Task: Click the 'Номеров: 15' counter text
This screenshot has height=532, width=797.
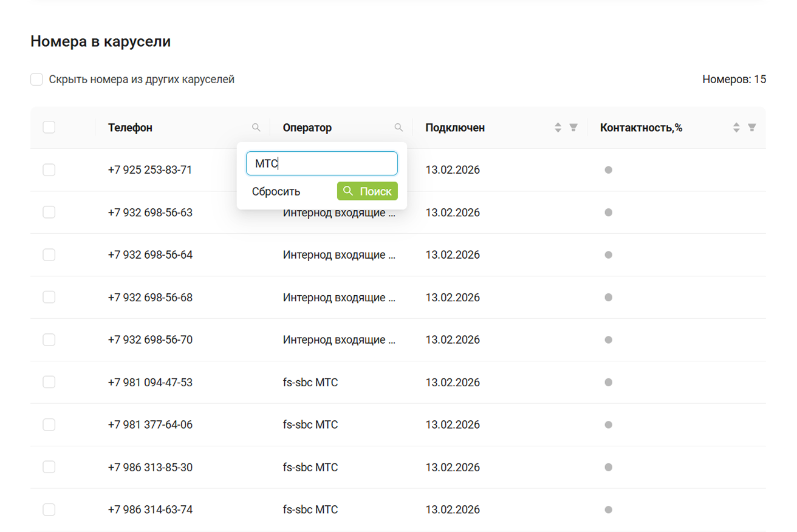Action: 734,80
